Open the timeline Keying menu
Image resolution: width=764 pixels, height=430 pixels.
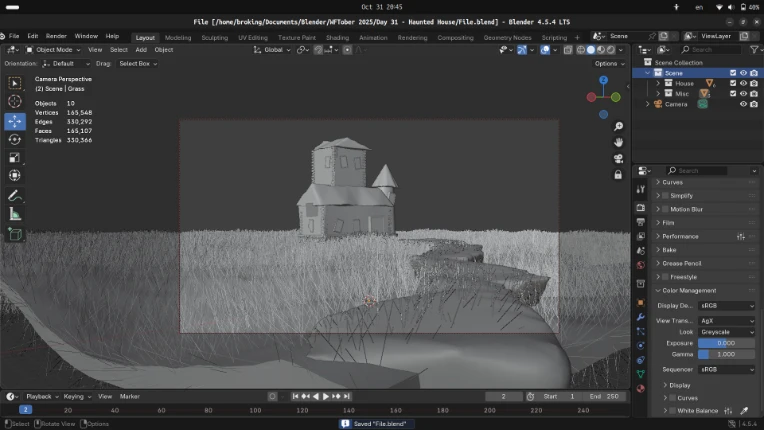click(77, 396)
